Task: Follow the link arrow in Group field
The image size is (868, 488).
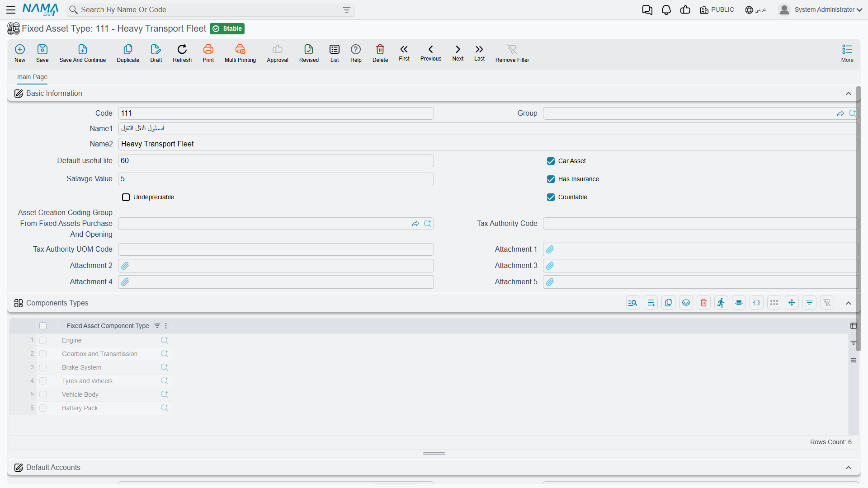Action: coord(840,113)
